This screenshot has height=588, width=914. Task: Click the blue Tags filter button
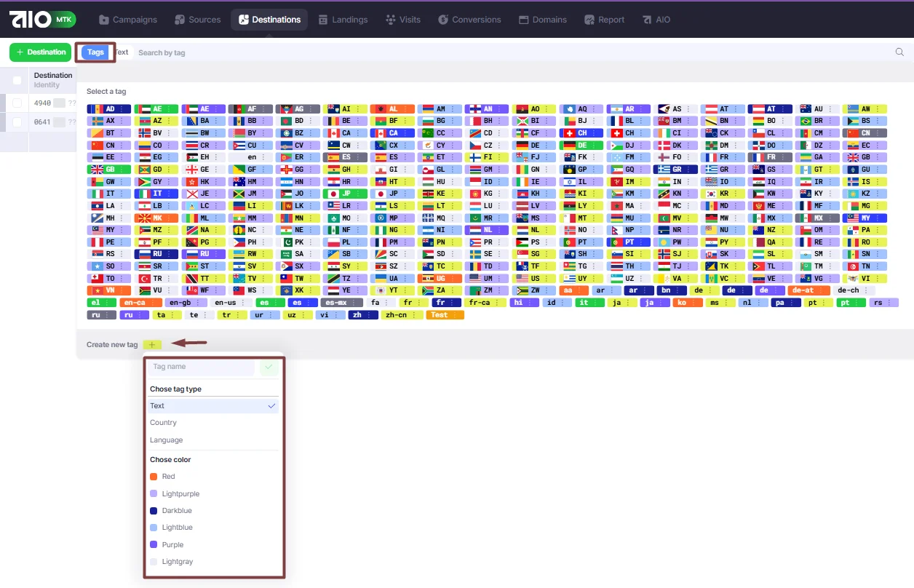[x=95, y=52]
